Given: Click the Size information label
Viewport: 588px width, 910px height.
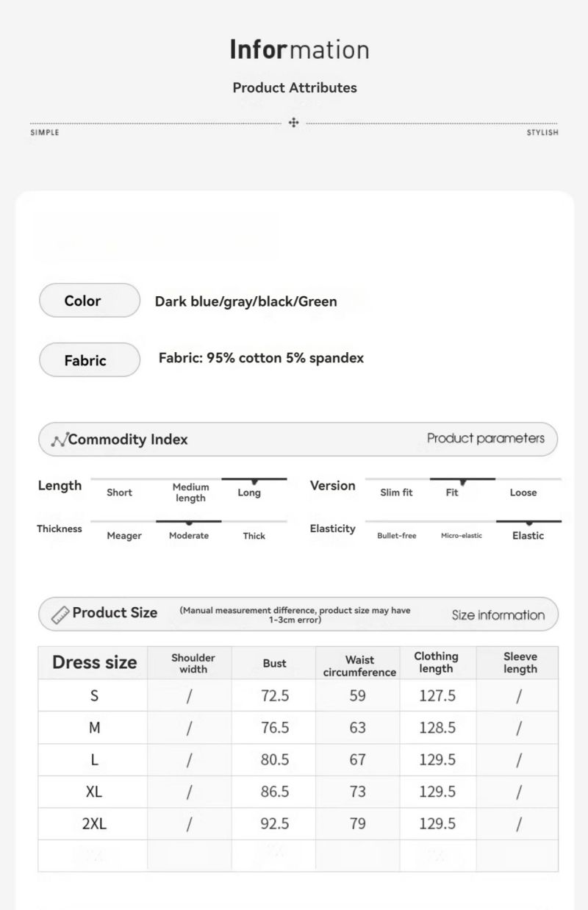Looking at the screenshot, I should pyautogui.click(x=498, y=615).
